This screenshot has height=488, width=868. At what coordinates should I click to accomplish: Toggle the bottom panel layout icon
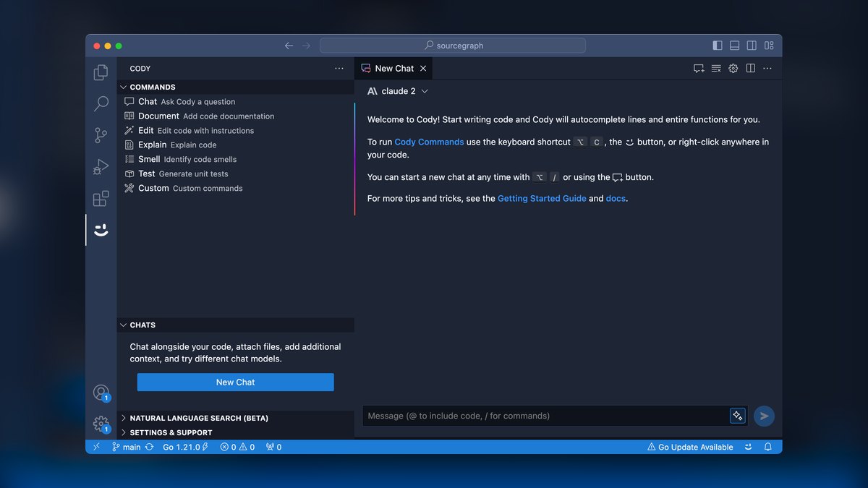coord(734,46)
